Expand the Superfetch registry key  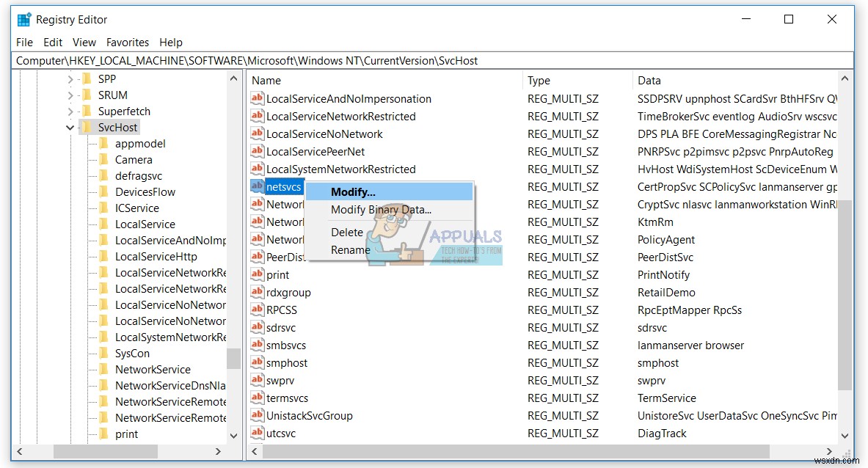(70, 111)
